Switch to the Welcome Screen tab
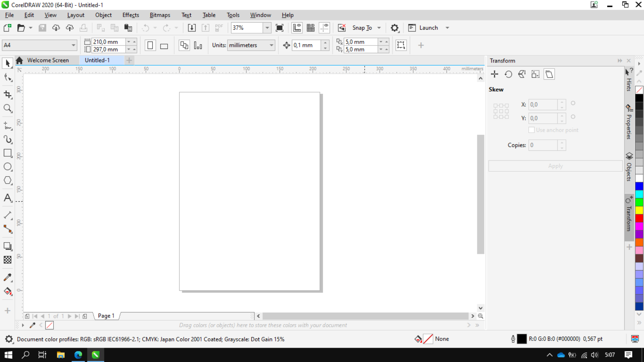 click(x=48, y=60)
